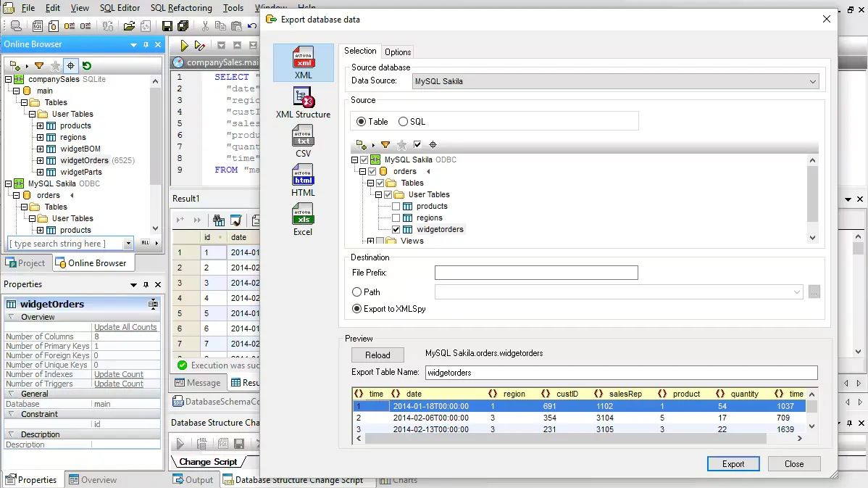Click the File Prefix input field
The height and width of the screenshot is (488, 868).
tap(536, 273)
